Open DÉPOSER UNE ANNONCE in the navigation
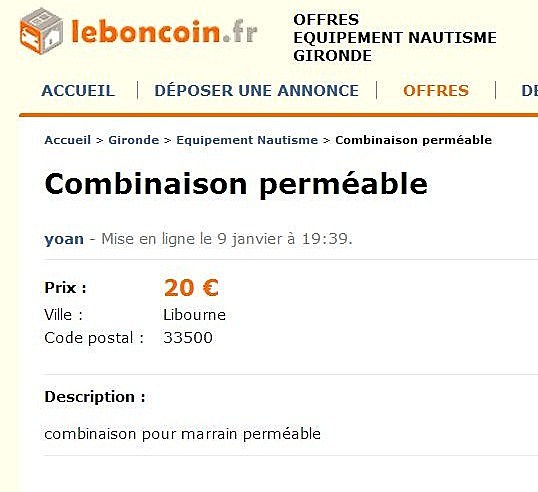The image size is (538, 492). point(256,91)
